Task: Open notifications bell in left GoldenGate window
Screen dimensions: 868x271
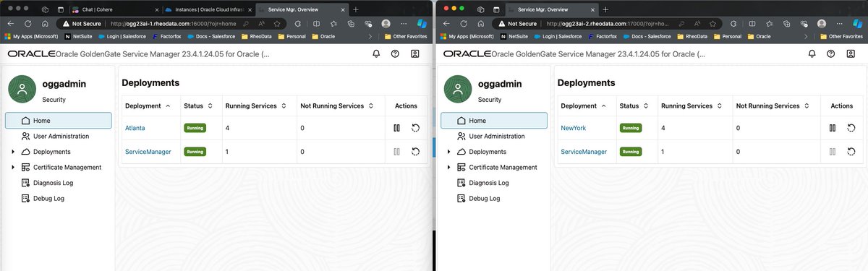Action: [x=376, y=53]
